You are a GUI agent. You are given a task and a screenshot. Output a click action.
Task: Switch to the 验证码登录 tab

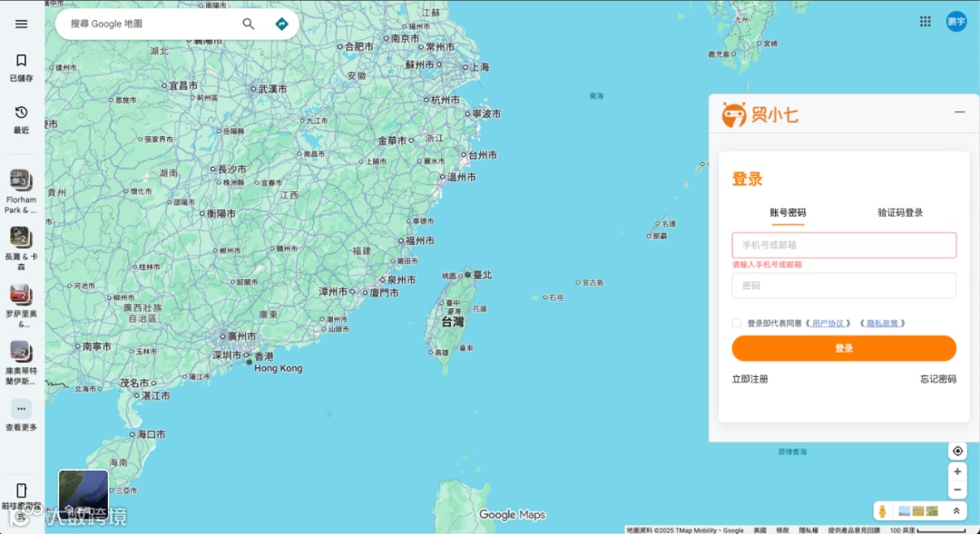900,212
